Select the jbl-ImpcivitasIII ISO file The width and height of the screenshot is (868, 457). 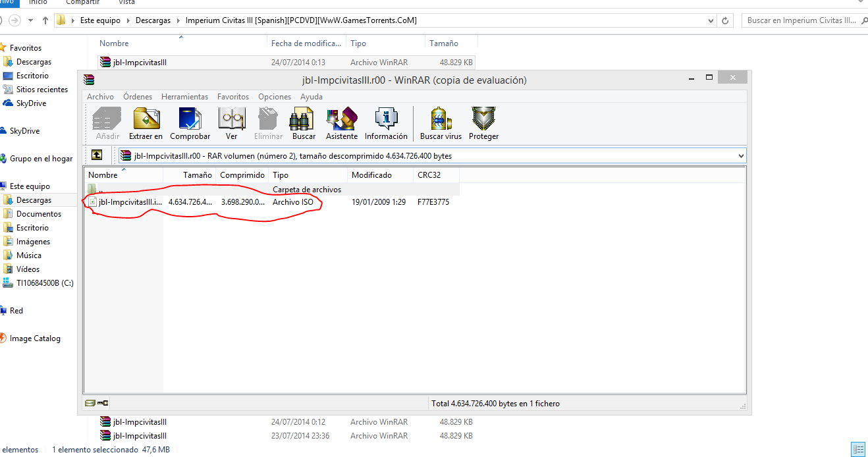pyautogui.click(x=130, y=202)
